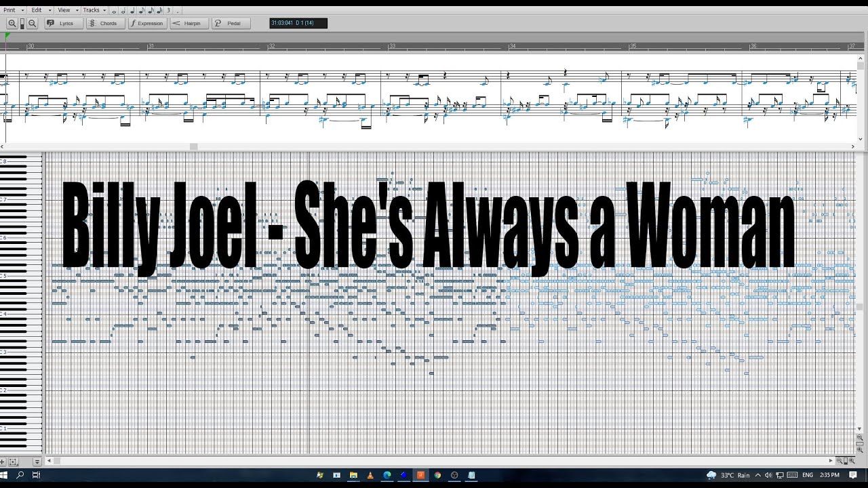Click the Hairpin button

189,23
